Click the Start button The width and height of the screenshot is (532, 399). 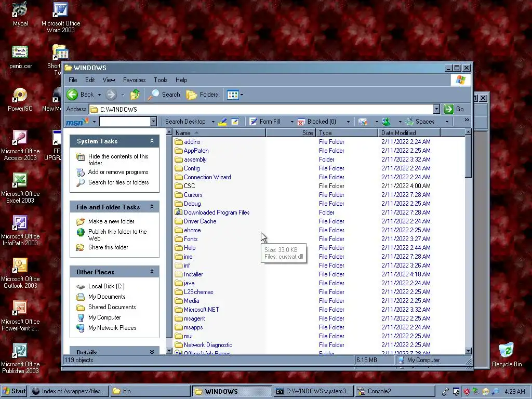tap(14, 391)
